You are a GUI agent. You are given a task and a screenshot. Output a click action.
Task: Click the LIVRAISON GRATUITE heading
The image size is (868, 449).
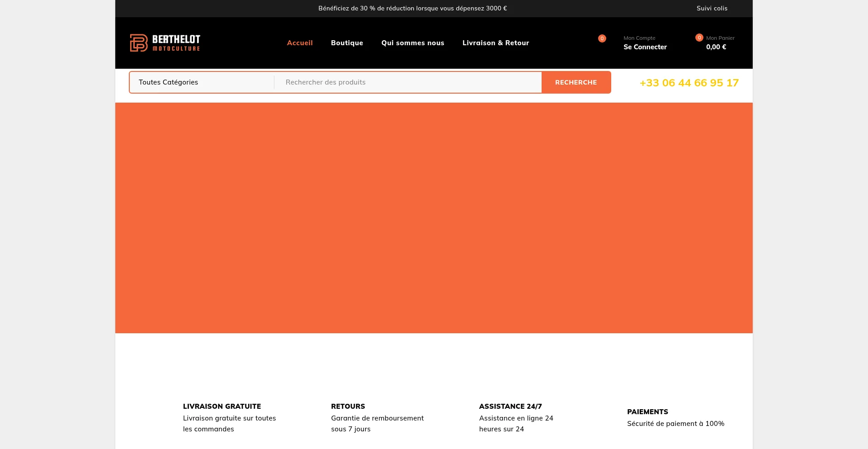[222, 406]
